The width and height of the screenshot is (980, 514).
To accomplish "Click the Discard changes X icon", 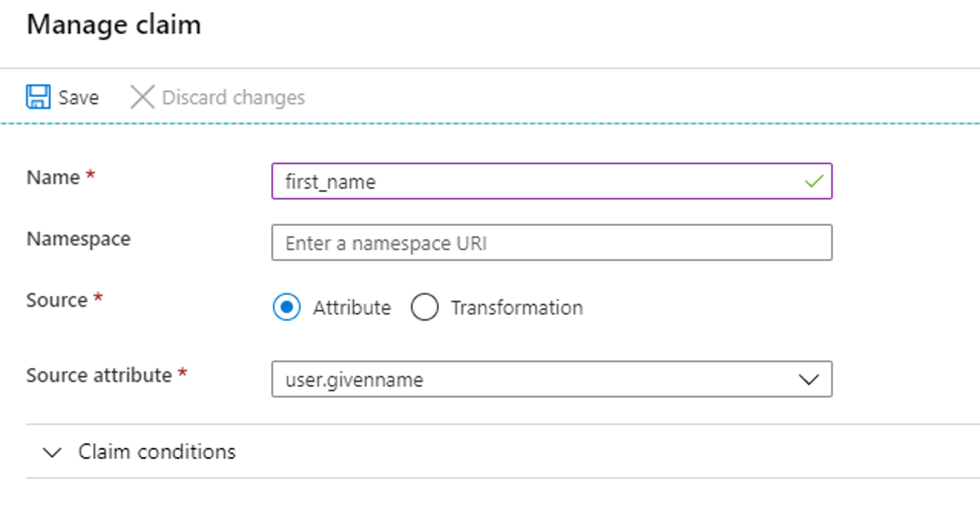I will 142,97.
